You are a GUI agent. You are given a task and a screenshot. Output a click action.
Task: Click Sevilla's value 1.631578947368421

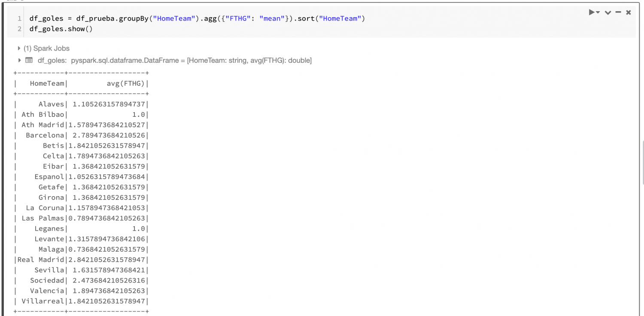click(109, 270)
